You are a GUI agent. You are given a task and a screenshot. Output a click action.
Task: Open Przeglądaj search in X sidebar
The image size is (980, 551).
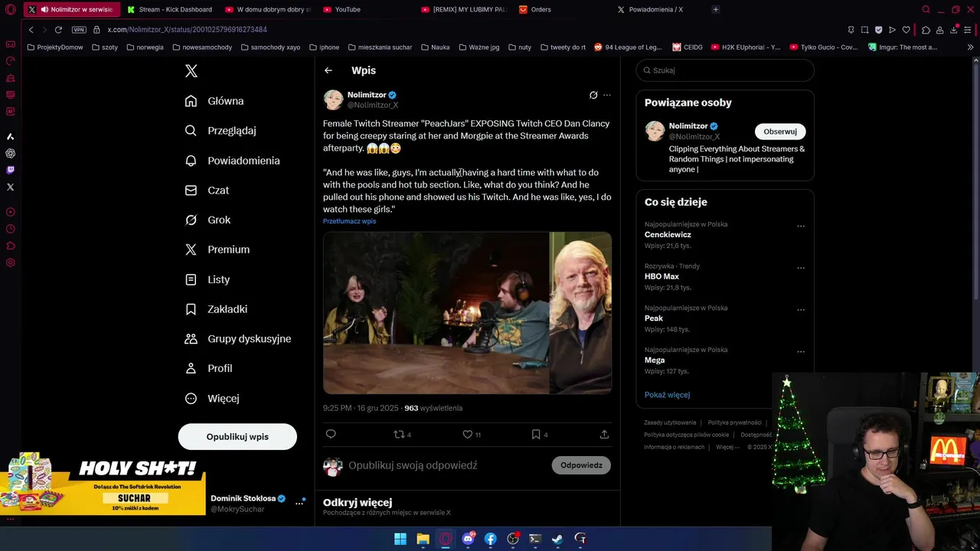tap(220, 131)
